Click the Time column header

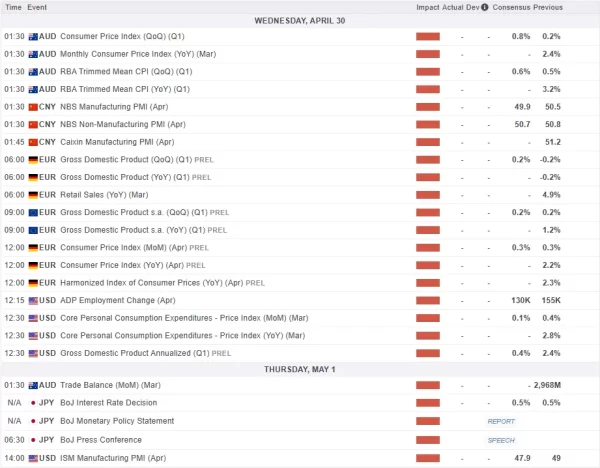[13, 7]
